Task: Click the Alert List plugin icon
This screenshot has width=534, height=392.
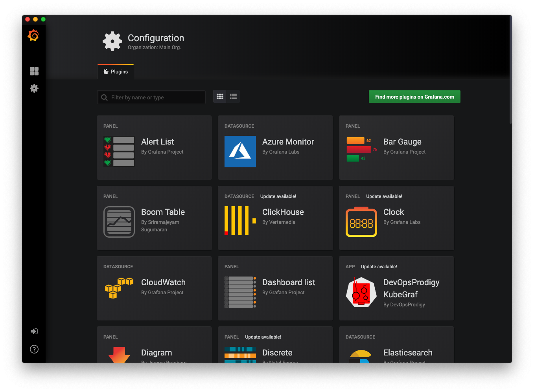Action: coord(119,152)
